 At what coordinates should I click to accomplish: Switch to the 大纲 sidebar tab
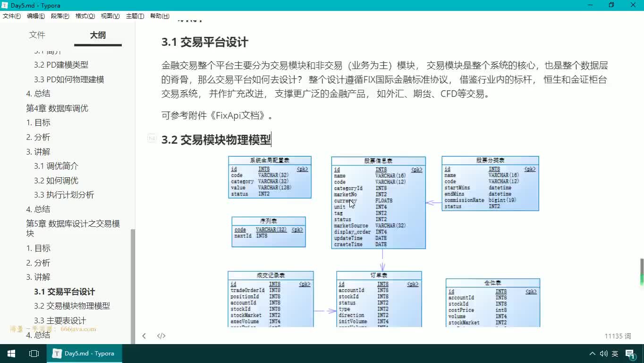[x=98, y=35]
